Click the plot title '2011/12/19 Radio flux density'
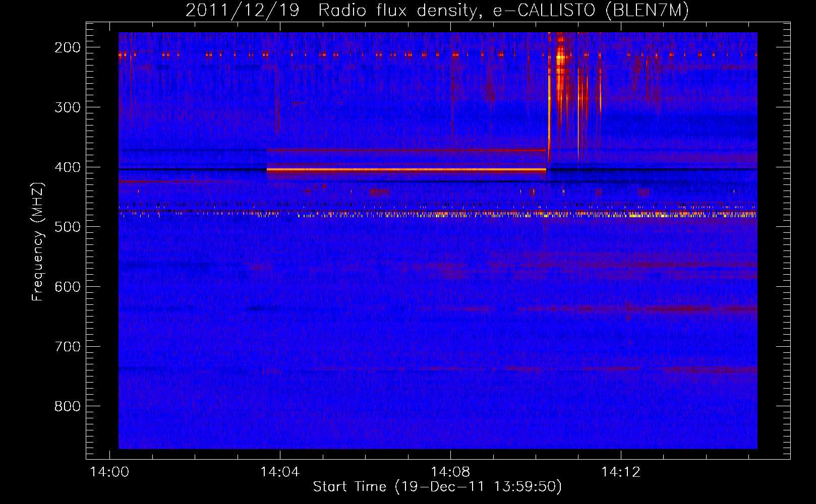Viewport: 816px width, 504px height. (x=437, y=11)
